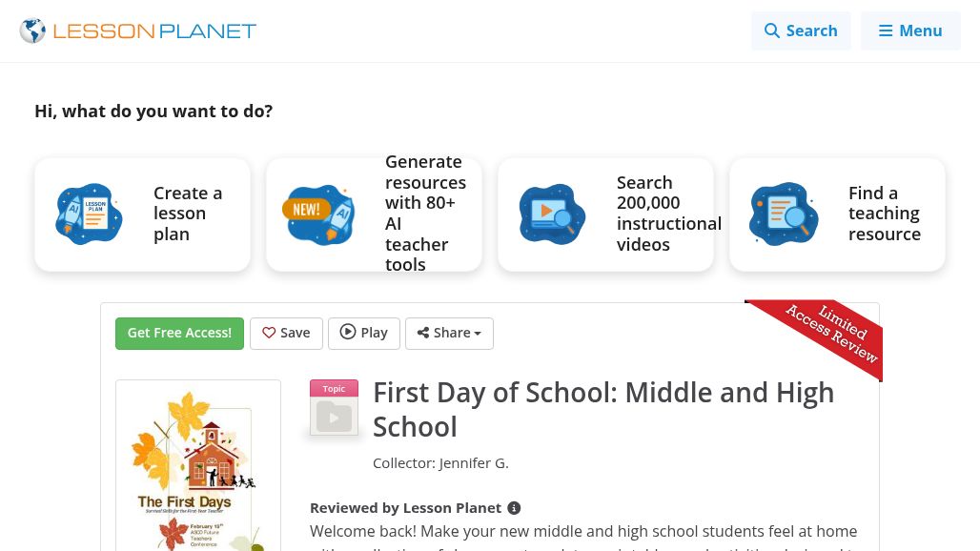Toggle Save using the heart icon
This screenshot has height=551, width=980.
click(x=270, y=333)
